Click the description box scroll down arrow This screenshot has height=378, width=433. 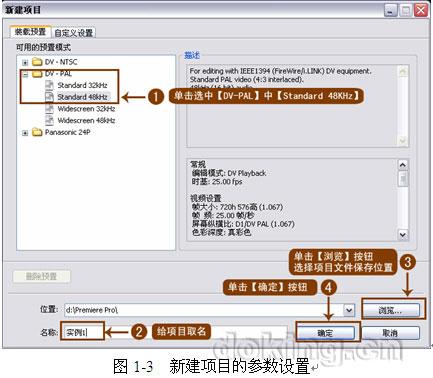pos(403,140)
